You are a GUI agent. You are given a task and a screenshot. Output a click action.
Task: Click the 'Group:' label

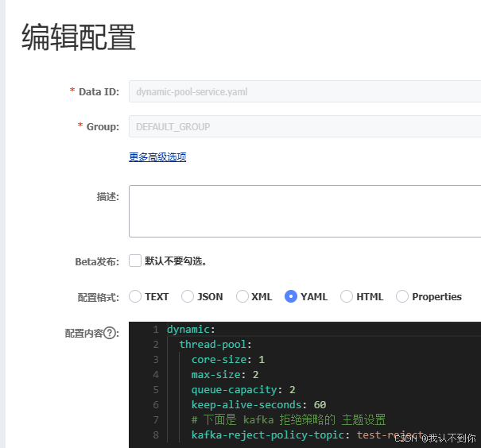click(103, 126)
